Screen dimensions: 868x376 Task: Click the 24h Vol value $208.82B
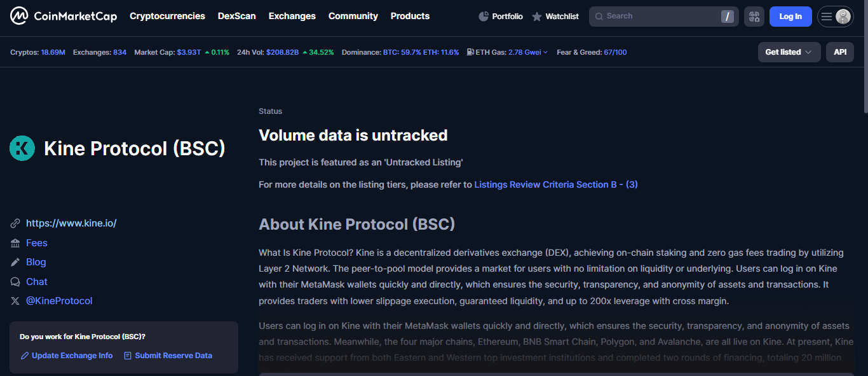(x=282, y=52)
